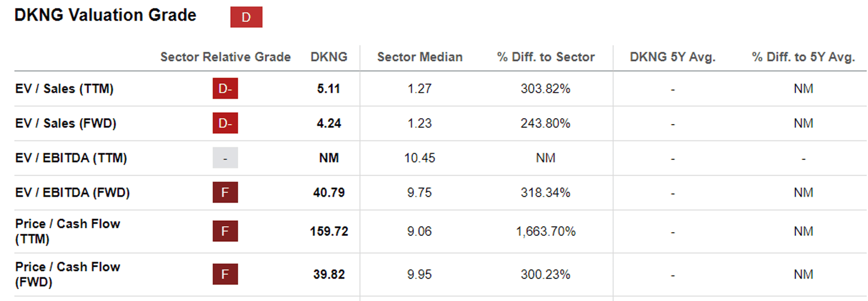Open the EV / Sales (FWD) metric link
The width and height of the screenshot is (868, 301).
pos(66,123)
